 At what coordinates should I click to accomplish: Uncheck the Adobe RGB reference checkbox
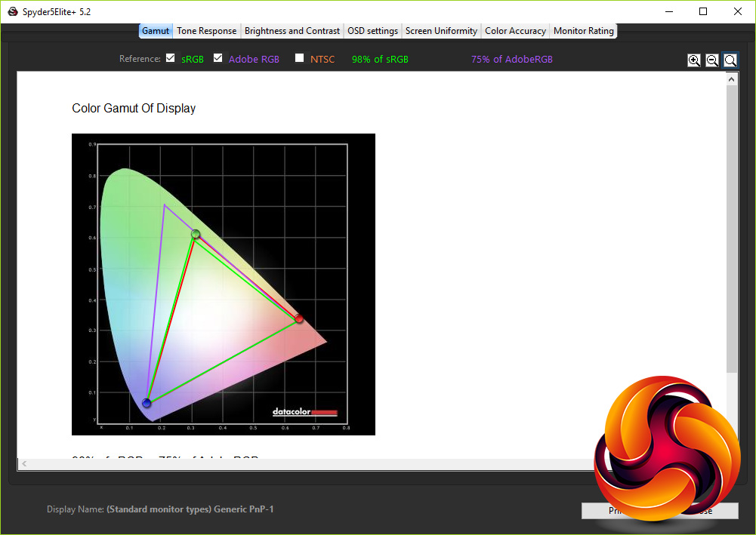pyautogui.click(x=218, y=58)
